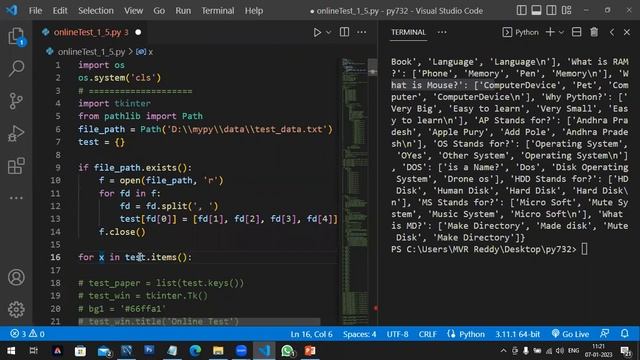
Task: Open the Run menu
Action: pos(183,11)
